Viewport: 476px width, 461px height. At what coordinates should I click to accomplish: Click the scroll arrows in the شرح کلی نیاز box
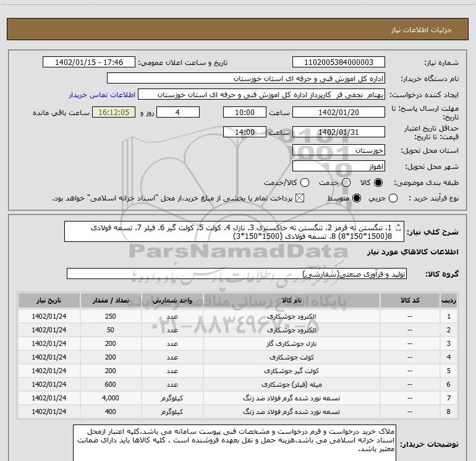(x=399, y=227)
